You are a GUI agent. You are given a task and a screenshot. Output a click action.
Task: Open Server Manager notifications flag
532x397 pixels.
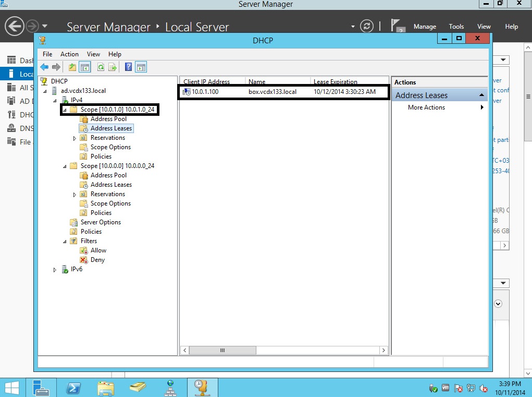pos(398,26)
